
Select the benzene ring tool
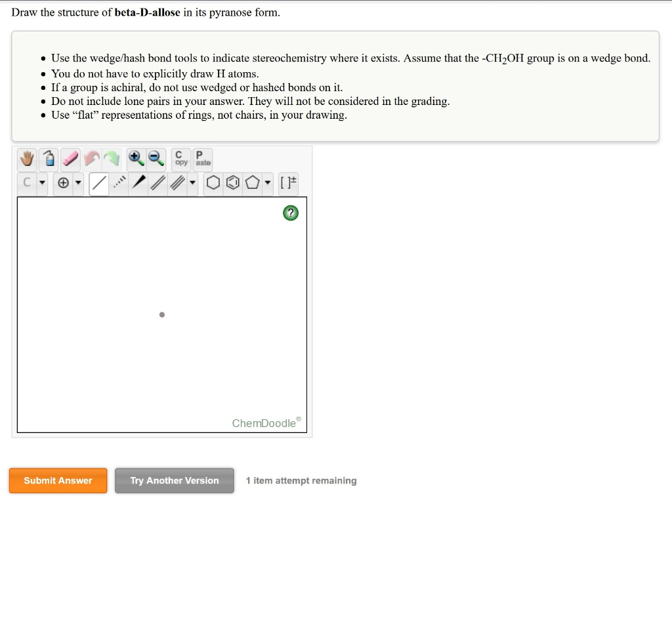point(232,182)
